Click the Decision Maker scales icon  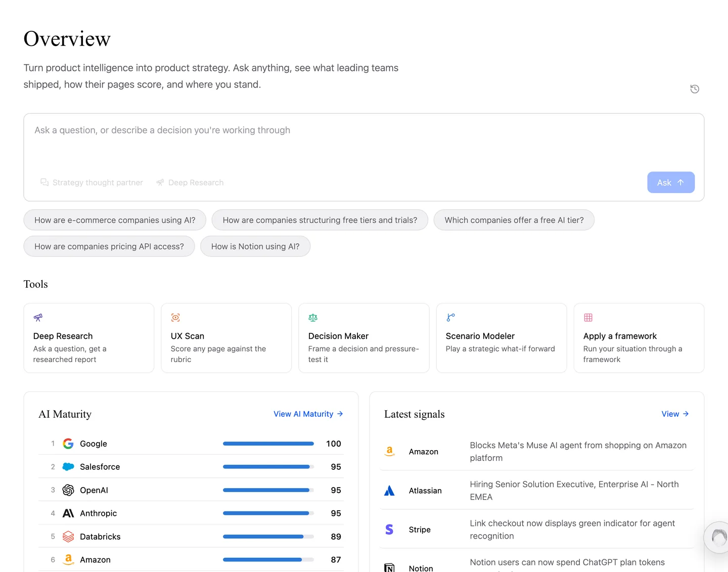coord(313,318)
